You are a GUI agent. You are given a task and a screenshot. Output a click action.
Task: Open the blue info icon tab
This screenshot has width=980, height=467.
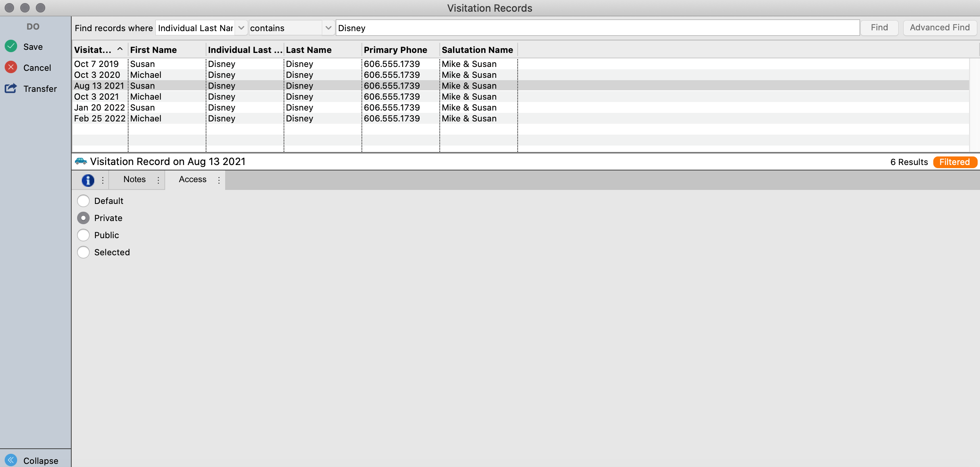[x=88, y=180]
